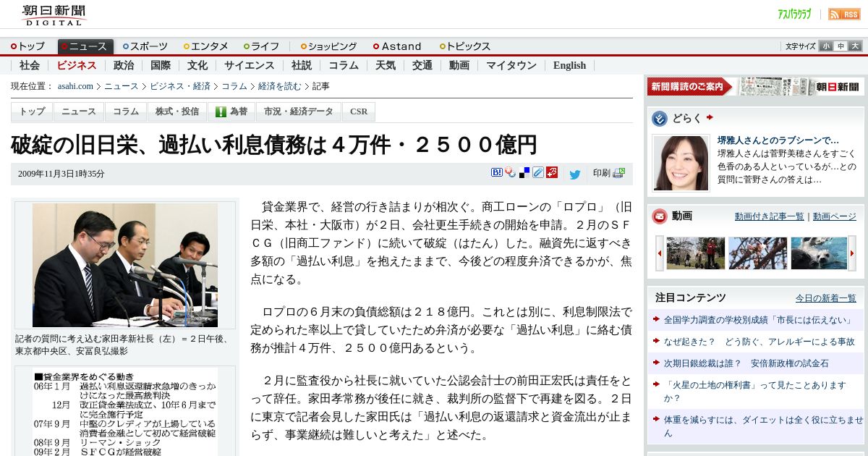Click the どらく blue heart icon
This screenshot has width=868, height=456.
click(659, 119)
